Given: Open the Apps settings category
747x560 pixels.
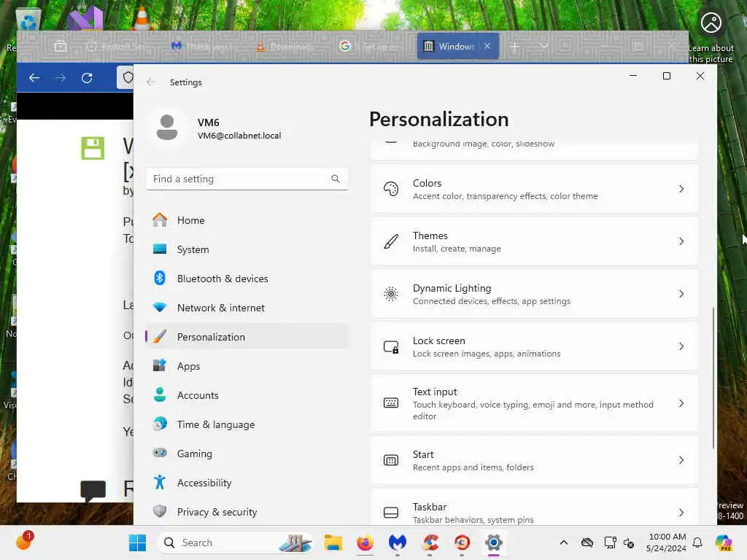Looking at the screenshot, I should tap(247, 366).
